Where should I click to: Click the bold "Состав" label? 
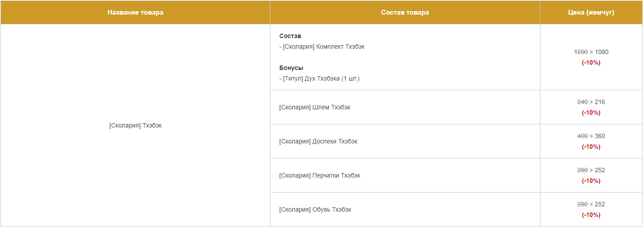tap(290, 36)
